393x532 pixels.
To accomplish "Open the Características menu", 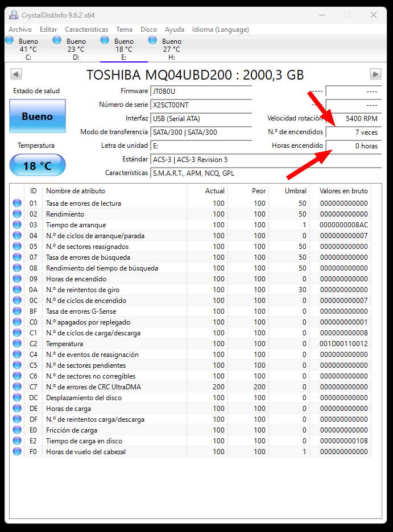I will coord(86,30).
